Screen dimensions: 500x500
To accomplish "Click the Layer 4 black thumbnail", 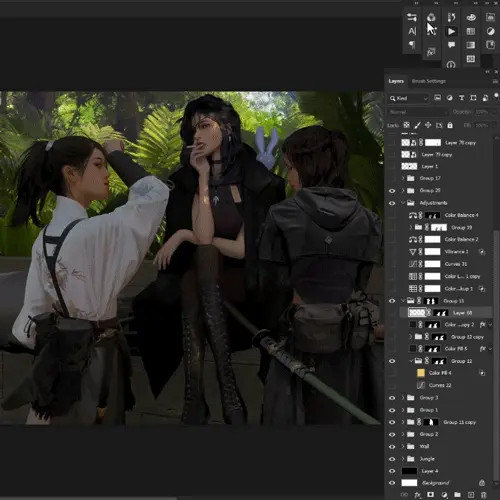I will point(409,471).
